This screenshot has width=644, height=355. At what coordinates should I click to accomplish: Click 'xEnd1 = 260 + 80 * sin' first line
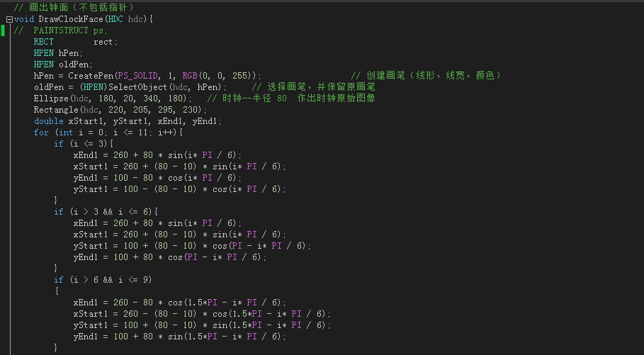pyautogui.click(x=158, y=155)
